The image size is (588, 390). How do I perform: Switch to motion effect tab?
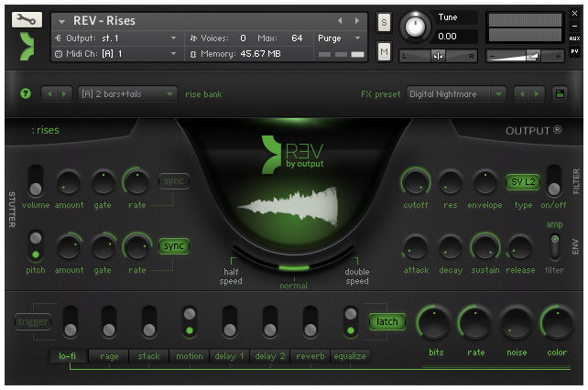point(190,356)
